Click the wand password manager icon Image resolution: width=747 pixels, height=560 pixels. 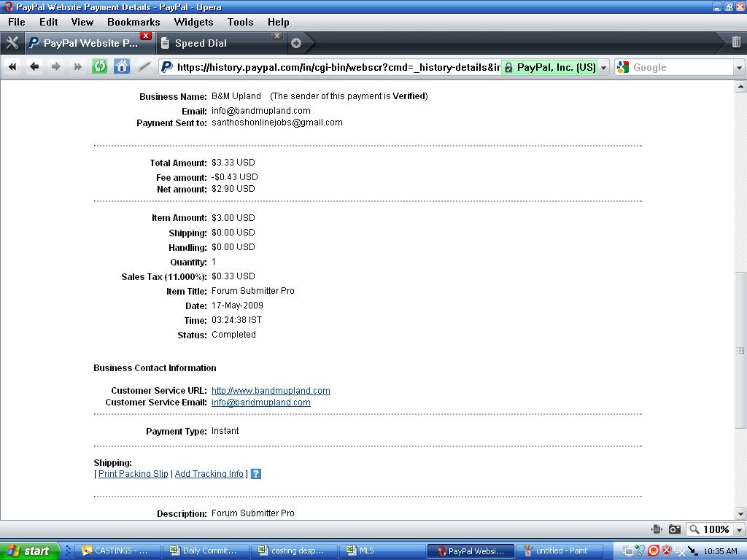click(x=144, y=66)
